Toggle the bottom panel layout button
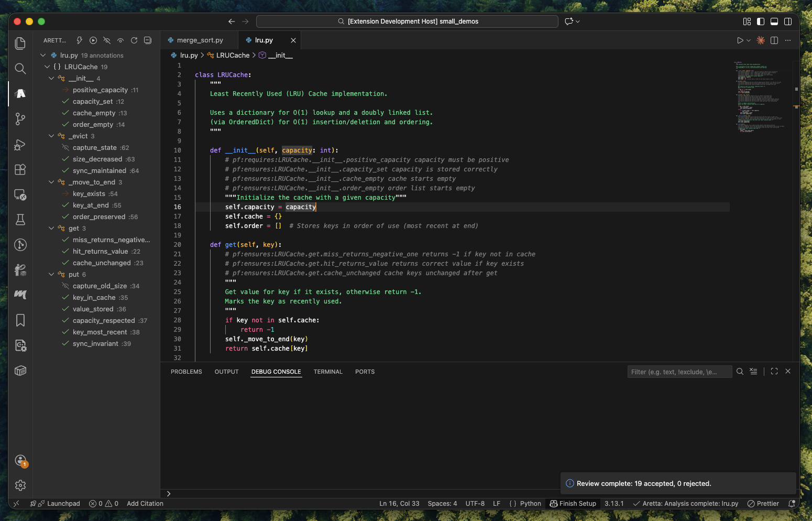 [774, 21]
